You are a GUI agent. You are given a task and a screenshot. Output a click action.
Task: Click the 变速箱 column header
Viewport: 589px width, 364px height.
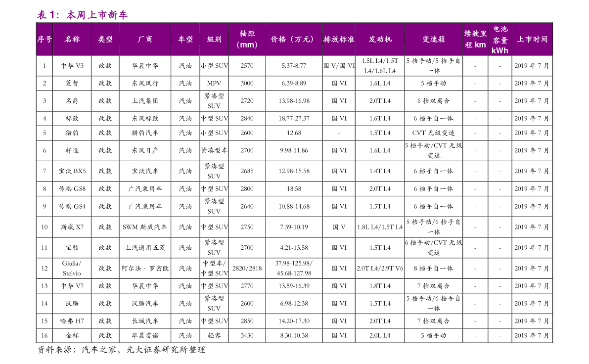(434, 39)
